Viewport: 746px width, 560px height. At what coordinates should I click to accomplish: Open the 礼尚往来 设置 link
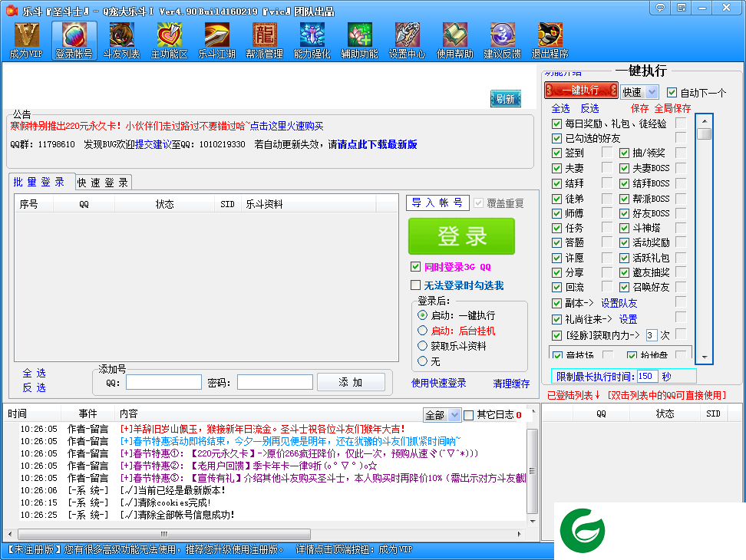[x=628, y=319]
